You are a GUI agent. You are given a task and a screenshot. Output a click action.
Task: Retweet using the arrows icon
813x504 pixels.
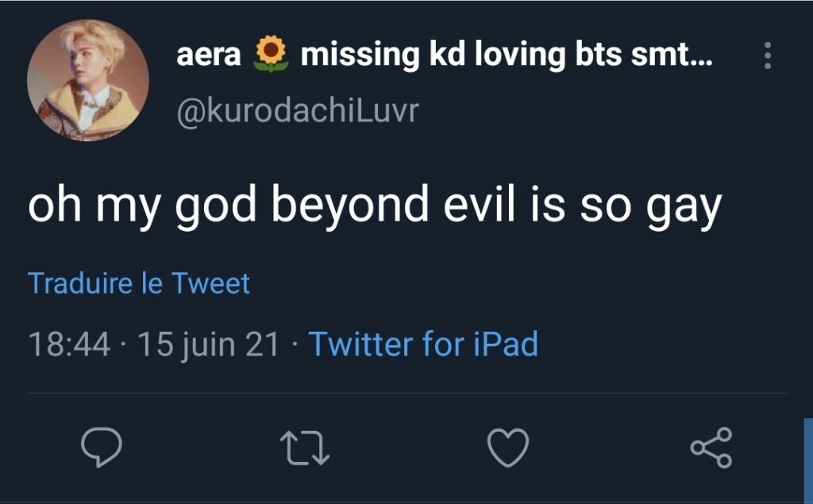[x=305, y=448]
